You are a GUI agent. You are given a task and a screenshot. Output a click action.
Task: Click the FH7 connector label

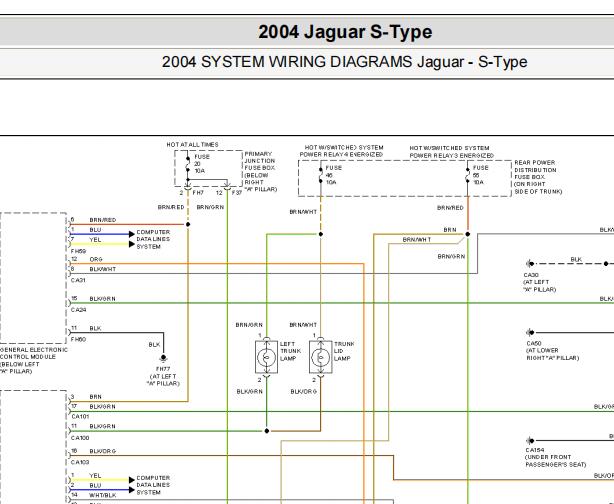click(x=198, y=193)
